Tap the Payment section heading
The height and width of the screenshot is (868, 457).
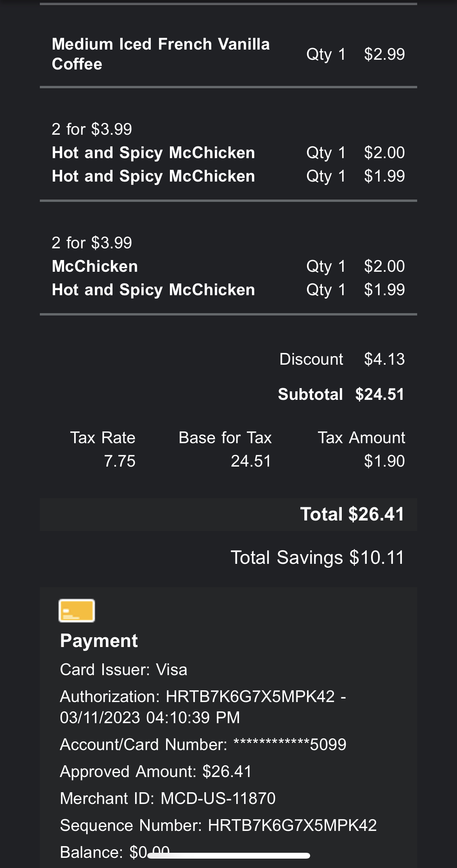point(99,641)
